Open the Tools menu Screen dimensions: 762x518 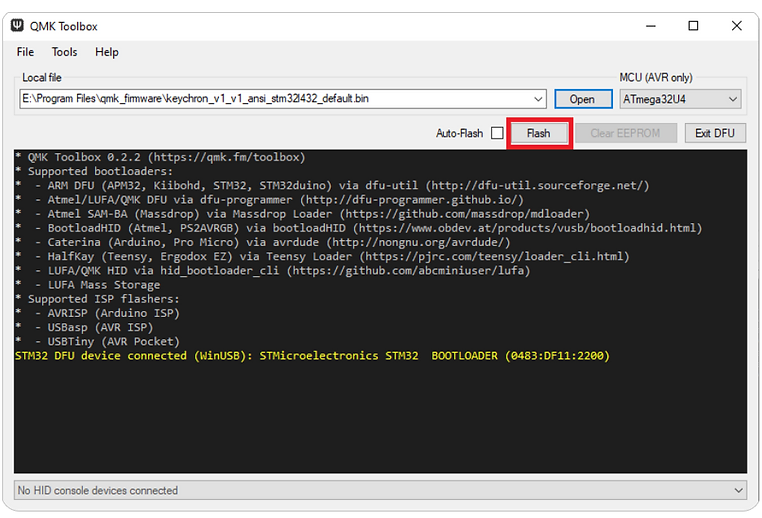65,52
